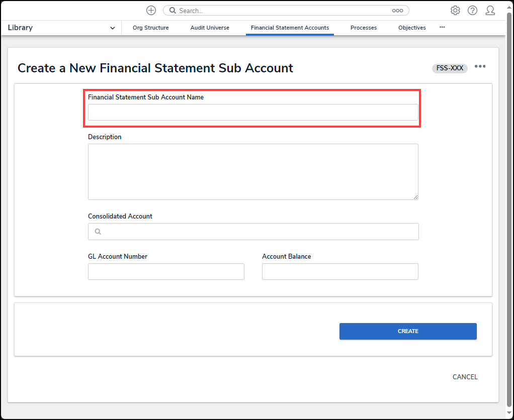Go to the Processes tab

click(x=363, y=28)
